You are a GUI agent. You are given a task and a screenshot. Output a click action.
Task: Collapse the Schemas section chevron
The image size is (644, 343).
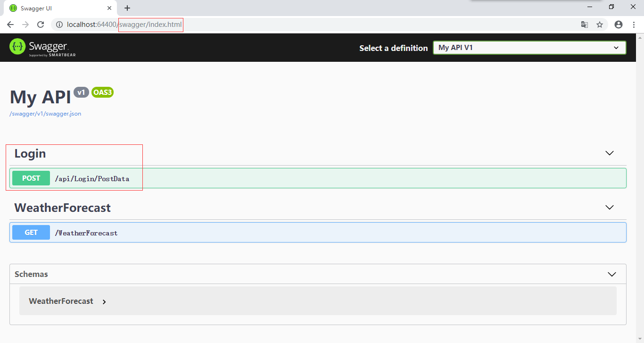pyautogui.click(x=612, y=274)
